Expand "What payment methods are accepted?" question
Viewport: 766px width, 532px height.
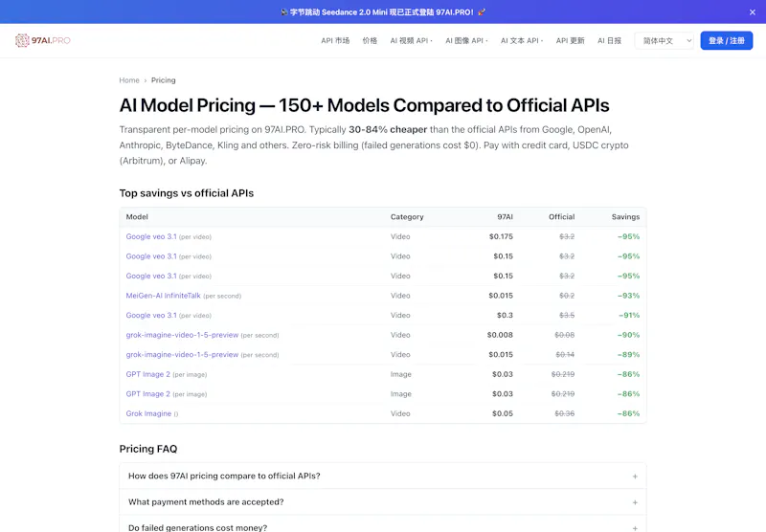coord(382,501)
